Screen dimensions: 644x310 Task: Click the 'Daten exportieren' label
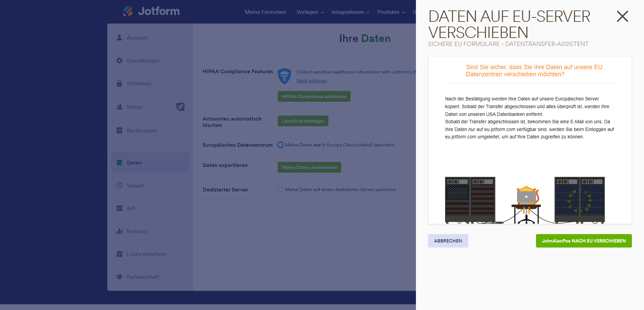pos(225,165)
